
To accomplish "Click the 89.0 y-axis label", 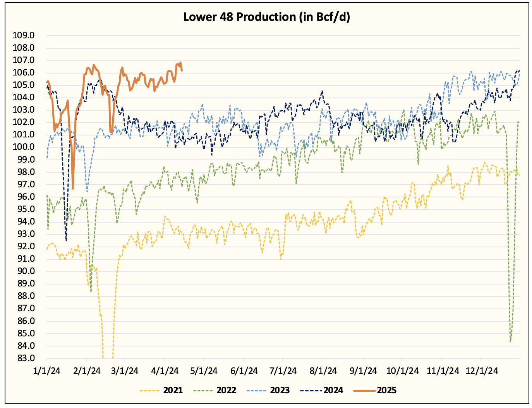I will (26, 283).
